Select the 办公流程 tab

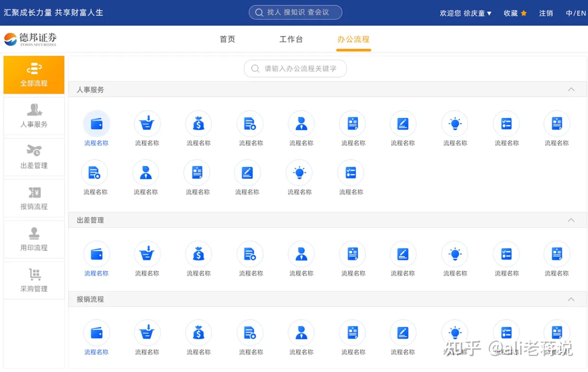click(353, 39)
